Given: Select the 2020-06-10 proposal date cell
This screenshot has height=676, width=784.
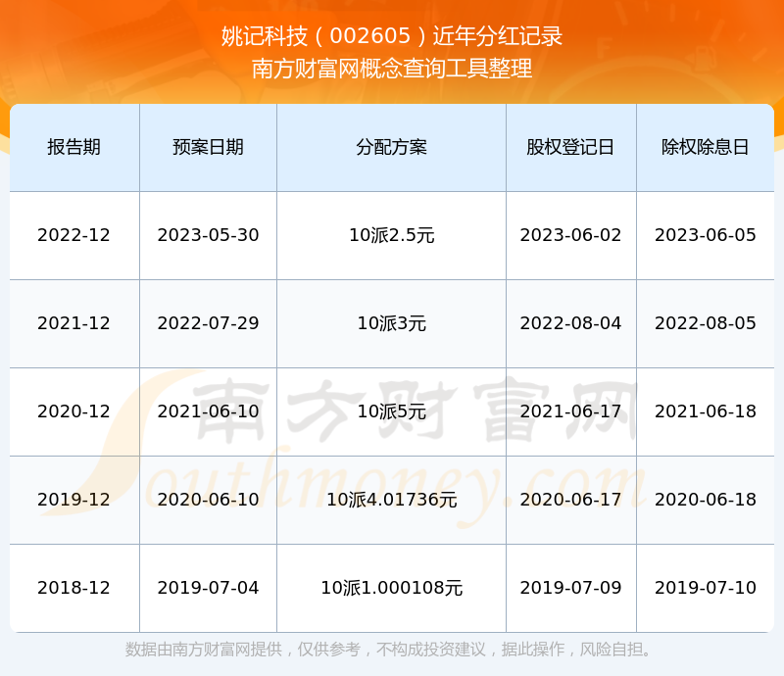Looking at the screenshot, I should click(x=208, y=500).
